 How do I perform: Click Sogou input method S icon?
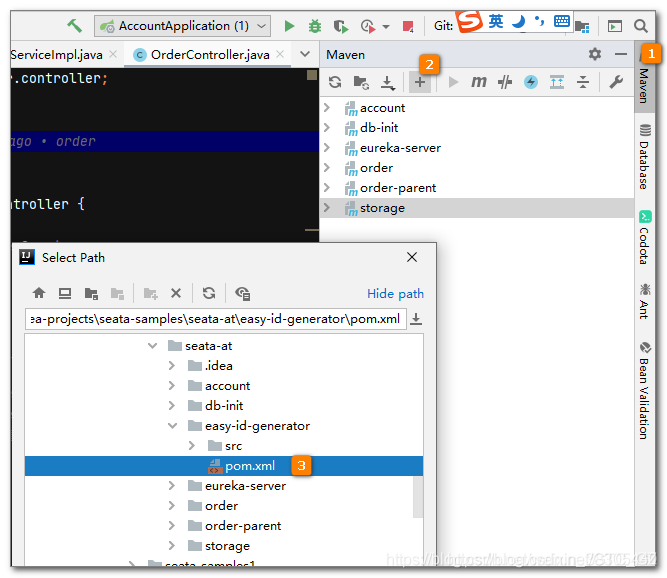[x=469, y=20]
